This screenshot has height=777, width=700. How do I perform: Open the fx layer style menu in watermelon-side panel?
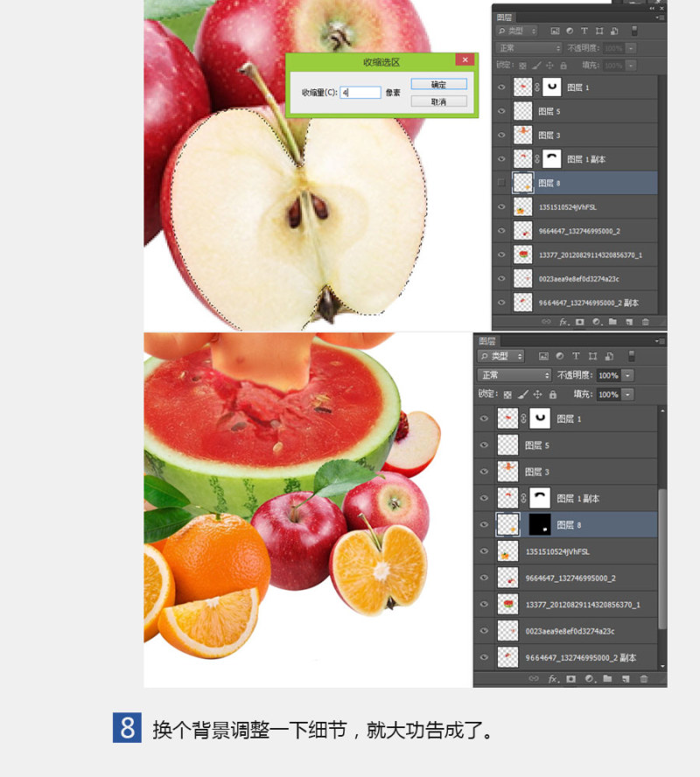click(x=552, y=679)
